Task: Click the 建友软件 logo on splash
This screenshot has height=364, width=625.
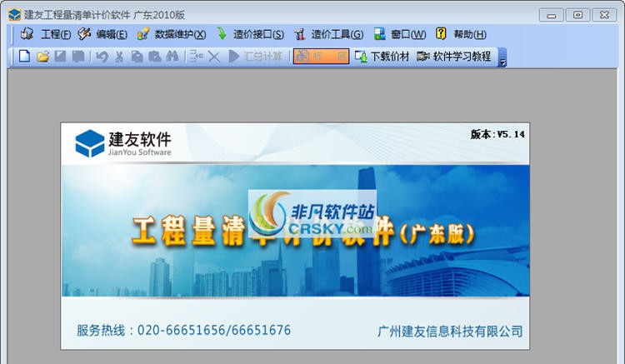Action: click(x=123, y=143)
